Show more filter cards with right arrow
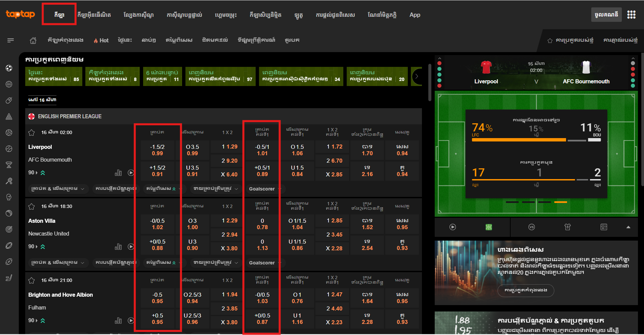 tap(417, 76)
